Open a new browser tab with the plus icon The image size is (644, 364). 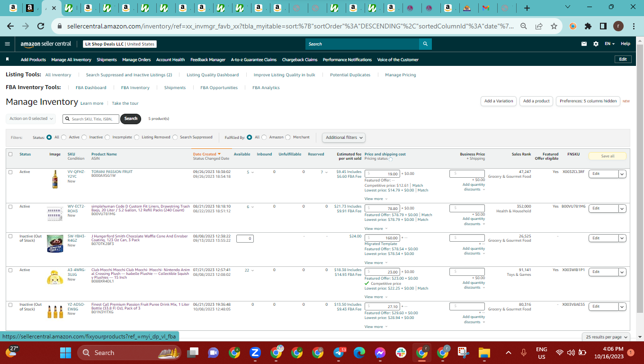pyautogui.click(x=527, y=8)
